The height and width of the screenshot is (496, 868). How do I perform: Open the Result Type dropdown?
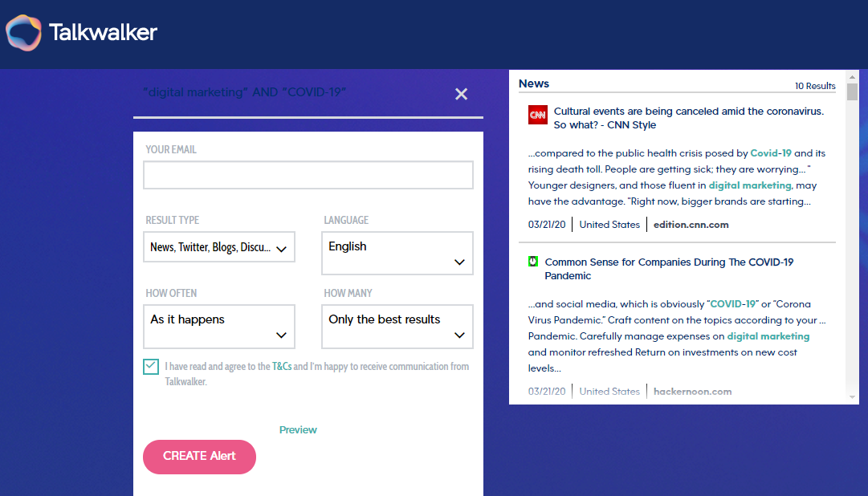[219, 247]
